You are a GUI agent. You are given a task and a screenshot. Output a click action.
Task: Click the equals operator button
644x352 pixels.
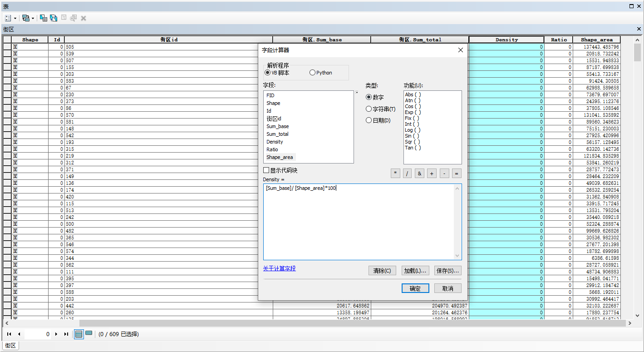click(x=456, y=173)
